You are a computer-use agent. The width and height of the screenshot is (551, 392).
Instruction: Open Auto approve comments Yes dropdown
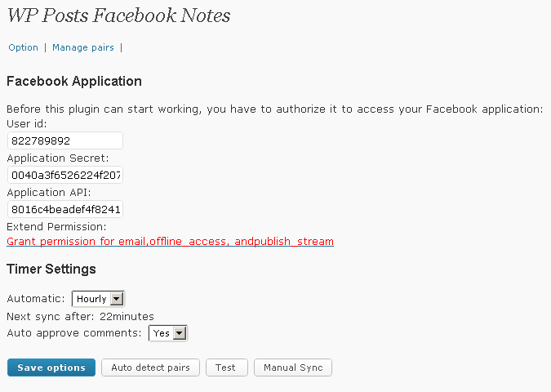pyautogui.click(x=168, y=333)
